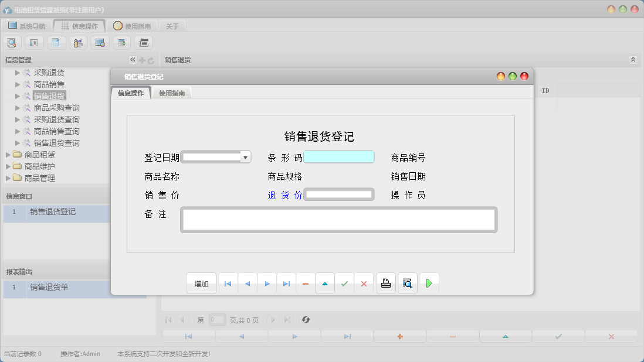
Task: Open the 系统导航 main tab
Action: [27, 26]
